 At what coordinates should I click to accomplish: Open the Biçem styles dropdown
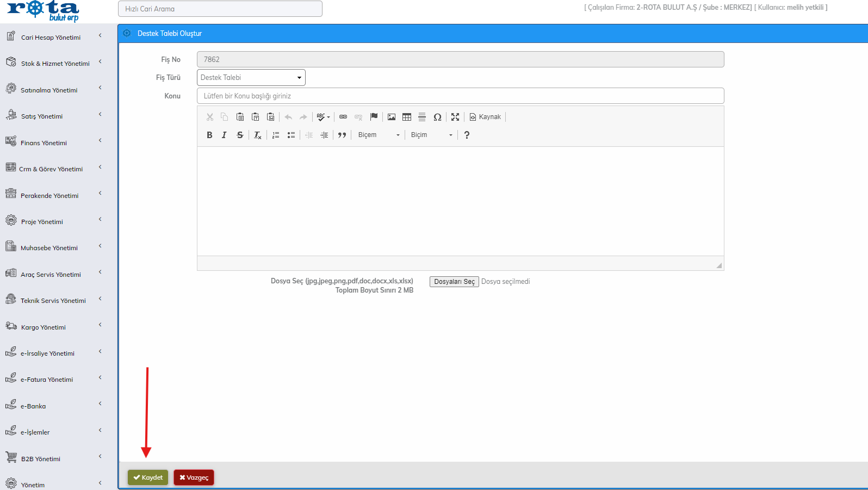379,135
